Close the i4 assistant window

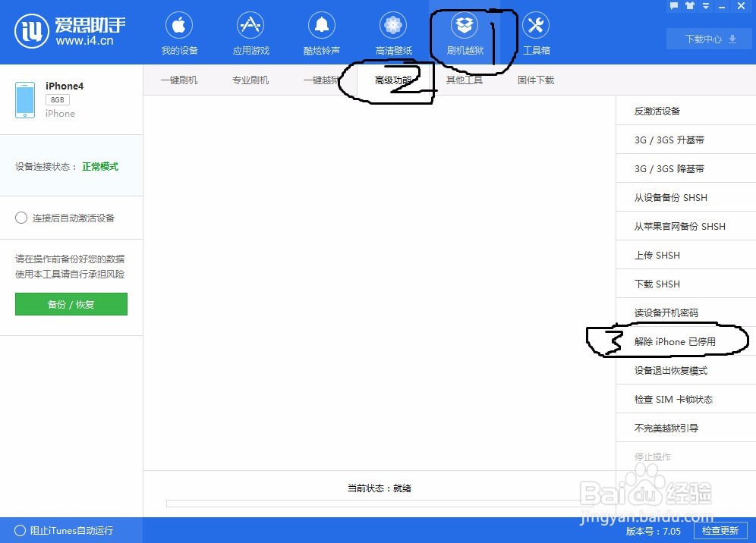click(x=741, y=6)
